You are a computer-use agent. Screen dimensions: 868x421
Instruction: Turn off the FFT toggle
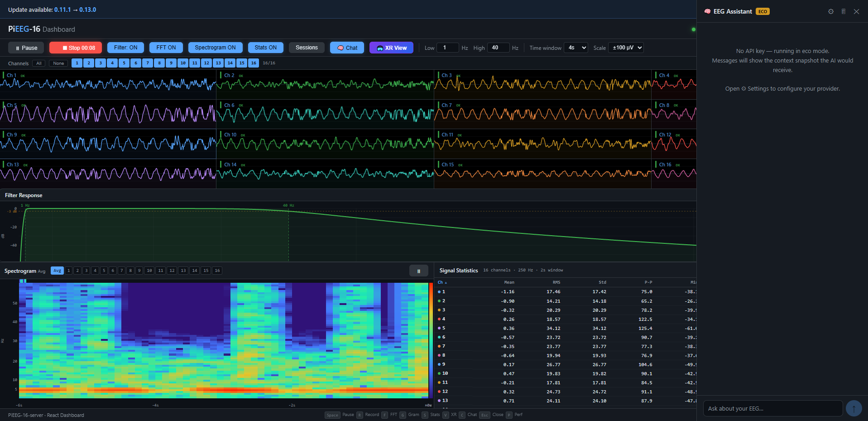click(166, 48)
